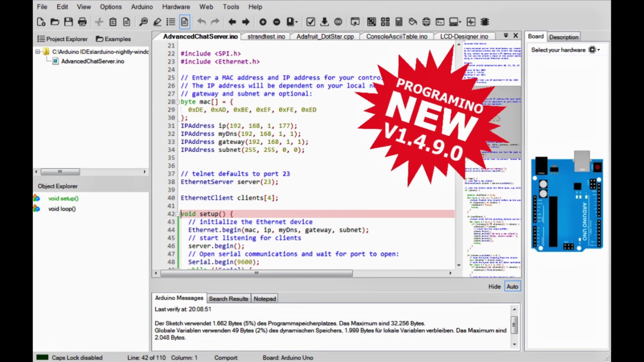The image size is (644, 362).
Task: Switch to the ConsoleAsciiTable.ino tab
Action: click(x=396, y=36)
